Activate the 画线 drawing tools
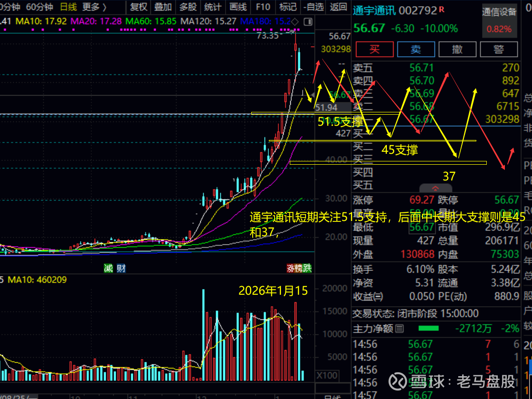The width and height of the screenshot is (532, 399). (237, 7)
